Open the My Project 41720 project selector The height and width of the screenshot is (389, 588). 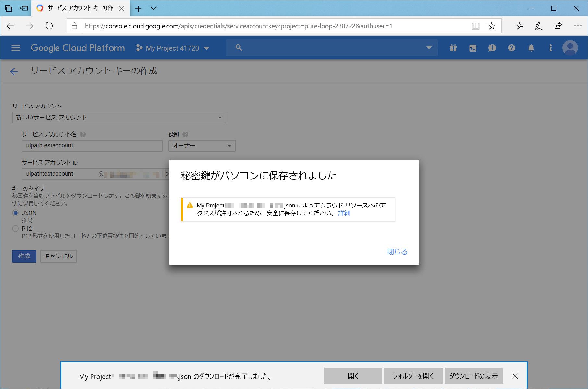(173, 48)
